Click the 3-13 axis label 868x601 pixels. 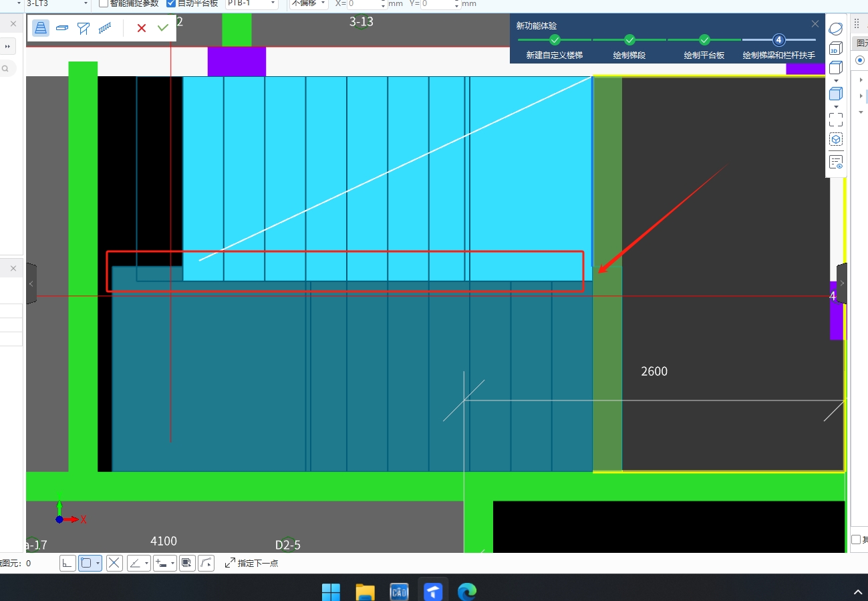point(361,21)
